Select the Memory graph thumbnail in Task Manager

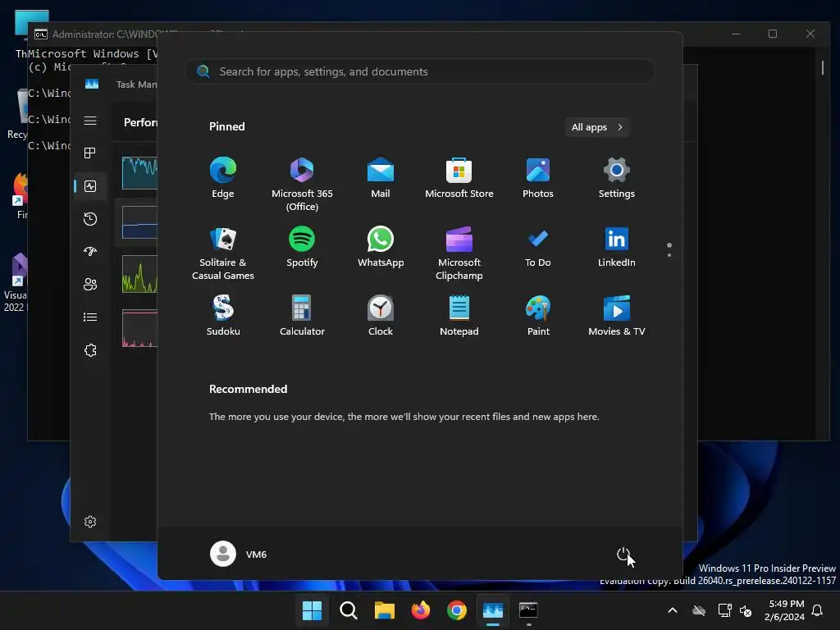139,222
